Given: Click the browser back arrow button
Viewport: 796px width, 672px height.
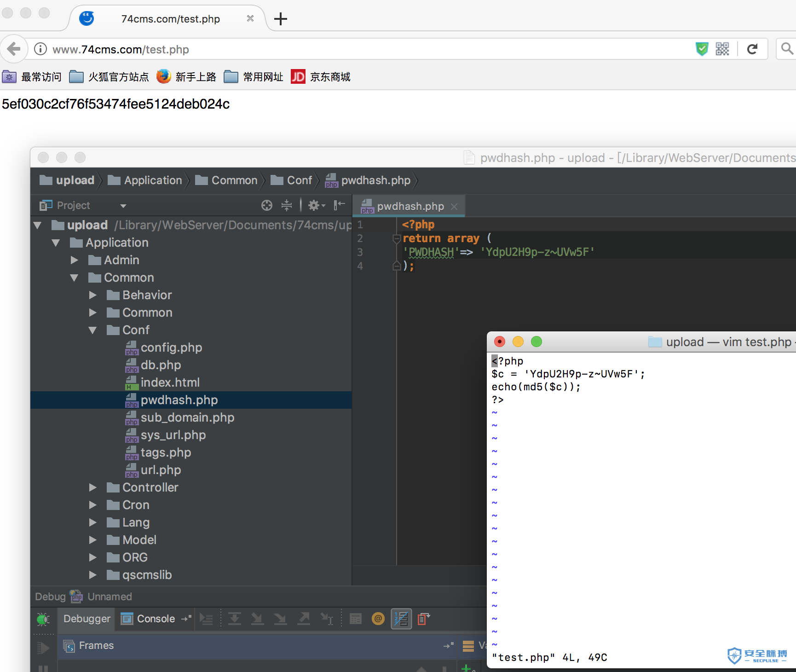Looking at the screenshot, I should 14,49.
